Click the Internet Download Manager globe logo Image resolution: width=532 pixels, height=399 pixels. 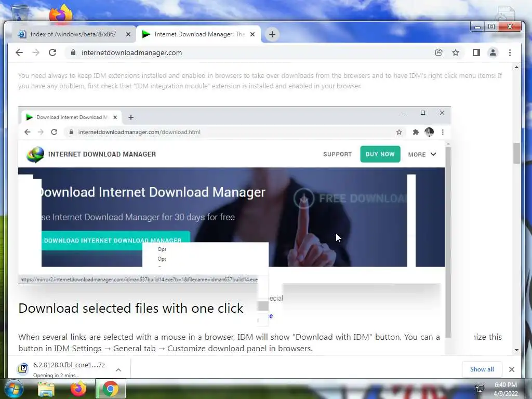click(35, 155)
